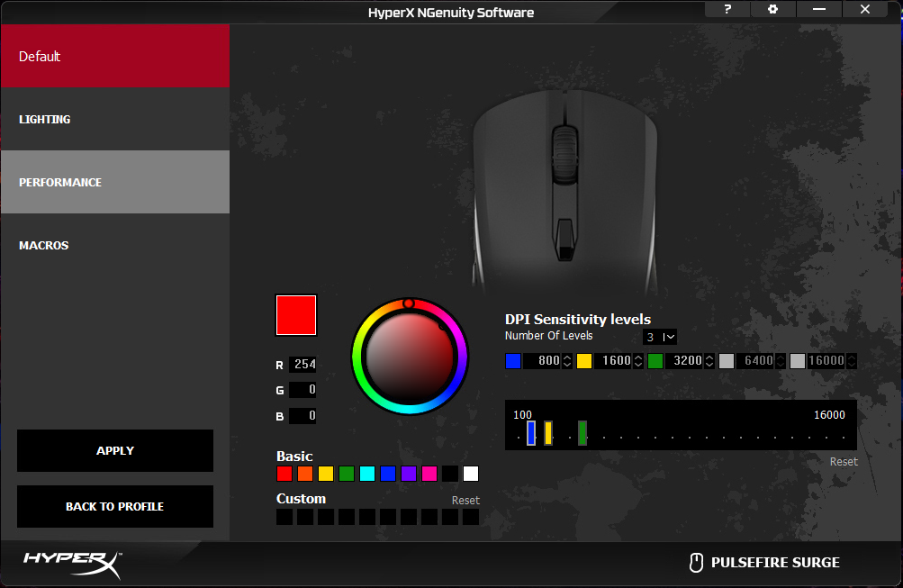The width and height of the screenshot is (903, 588).
Task: Click the green DPI slider marker
Action: coord(582,433)
